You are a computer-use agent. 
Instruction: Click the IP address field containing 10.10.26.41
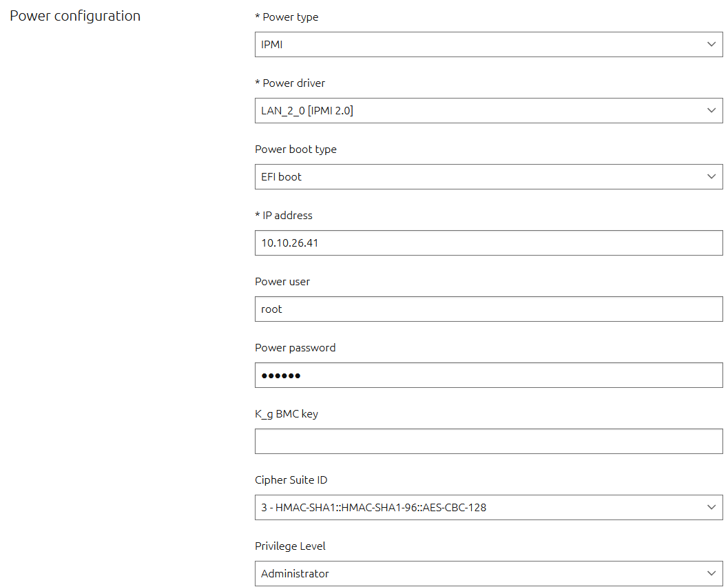click(x=488, y=243)
